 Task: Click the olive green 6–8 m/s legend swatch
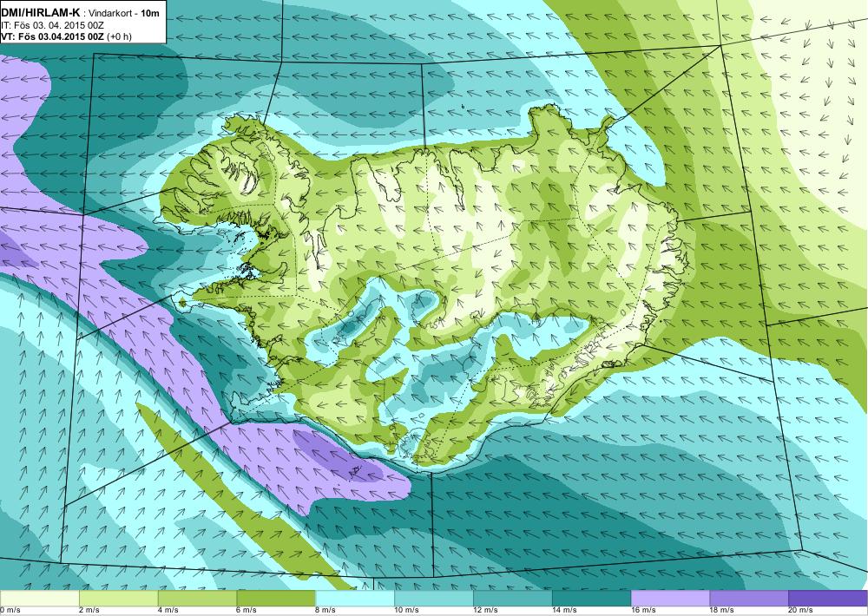[276, 599]
